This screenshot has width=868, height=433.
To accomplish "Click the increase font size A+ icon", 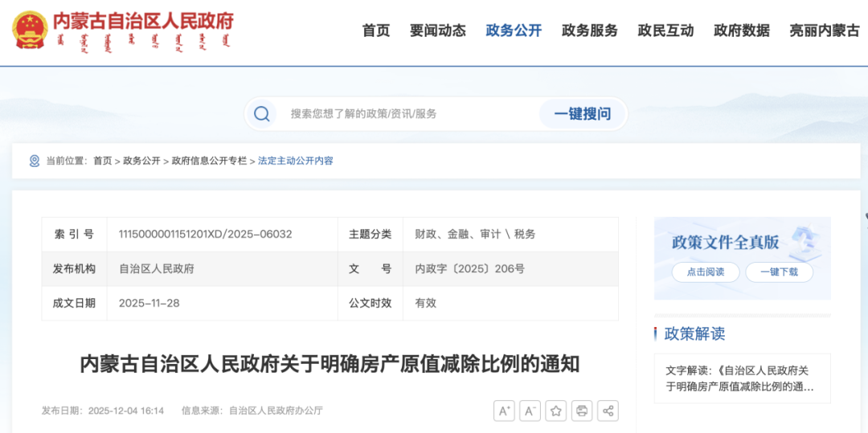I will 504,411.
